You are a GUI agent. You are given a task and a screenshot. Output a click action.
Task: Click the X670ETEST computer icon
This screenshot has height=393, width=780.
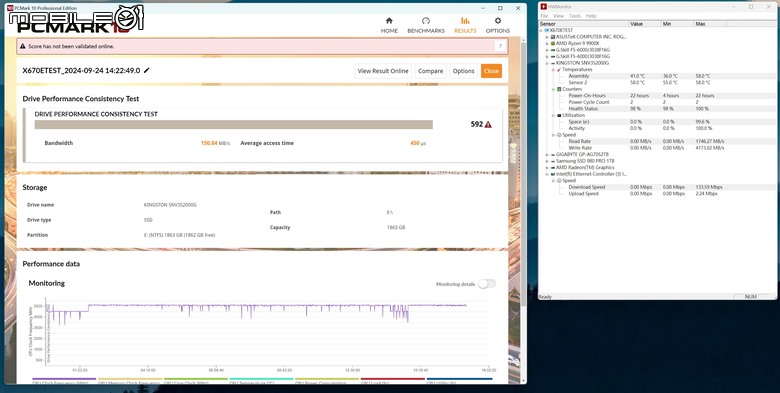click(x=547, y=30)
